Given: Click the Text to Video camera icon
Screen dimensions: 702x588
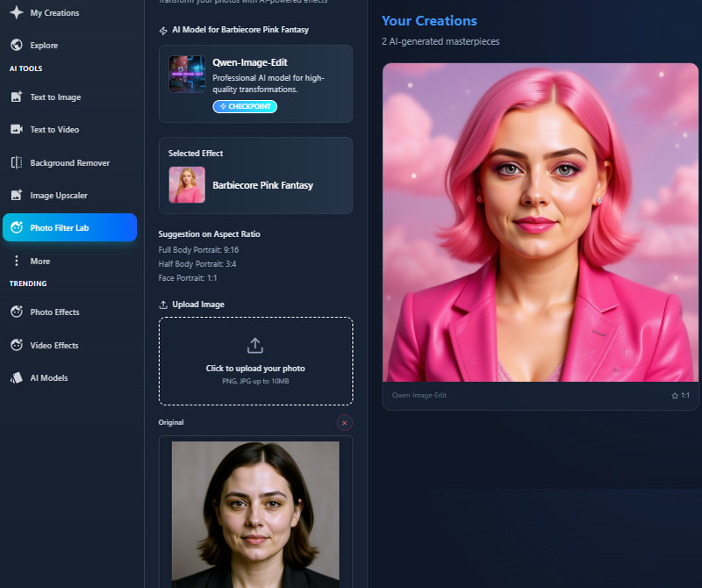Looking at the screenshot, I should (x=17, y=129).
